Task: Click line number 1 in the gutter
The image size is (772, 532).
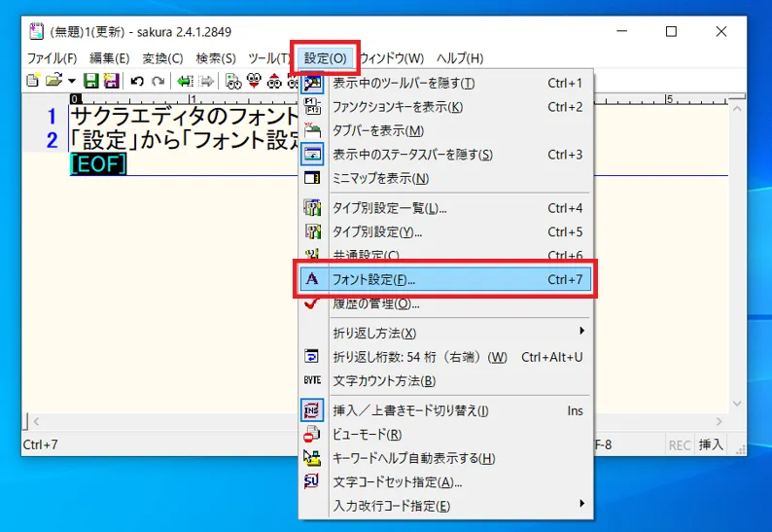Action: [52, 117]
